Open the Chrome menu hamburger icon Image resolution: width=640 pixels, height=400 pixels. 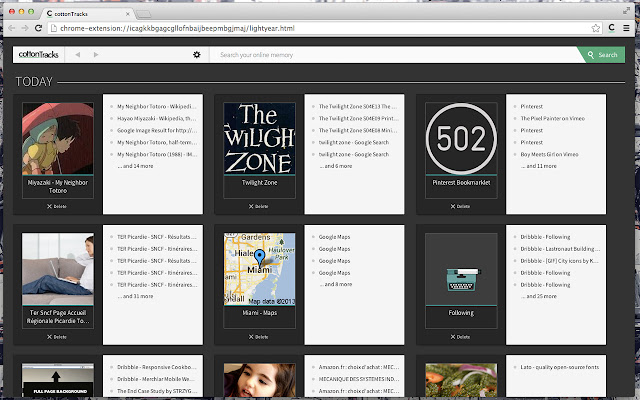(x=626, y=28)
